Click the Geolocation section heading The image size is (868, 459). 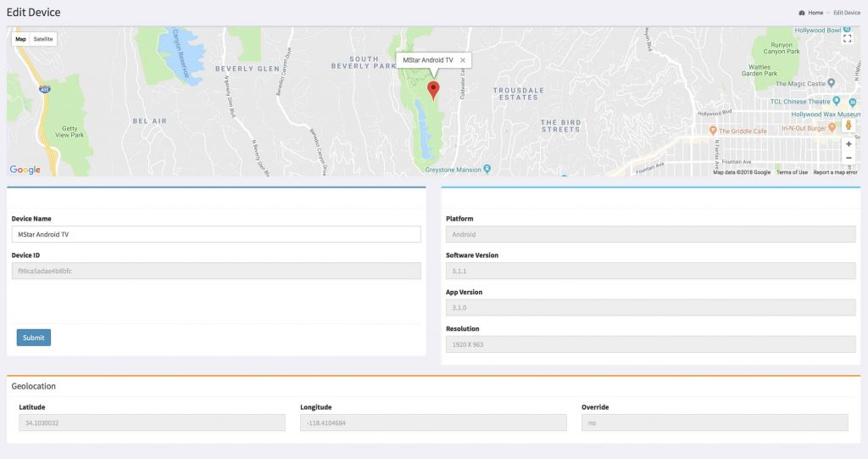pos(33,386)
